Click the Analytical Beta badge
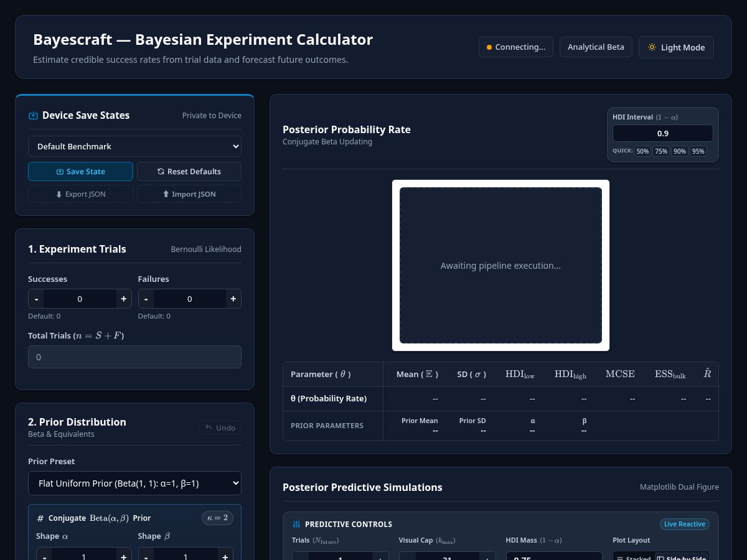The image size is (747, 560). pos(596,47)
